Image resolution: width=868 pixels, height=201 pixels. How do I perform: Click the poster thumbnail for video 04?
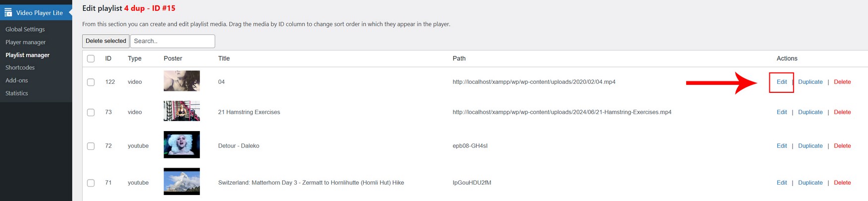(181, 81)
